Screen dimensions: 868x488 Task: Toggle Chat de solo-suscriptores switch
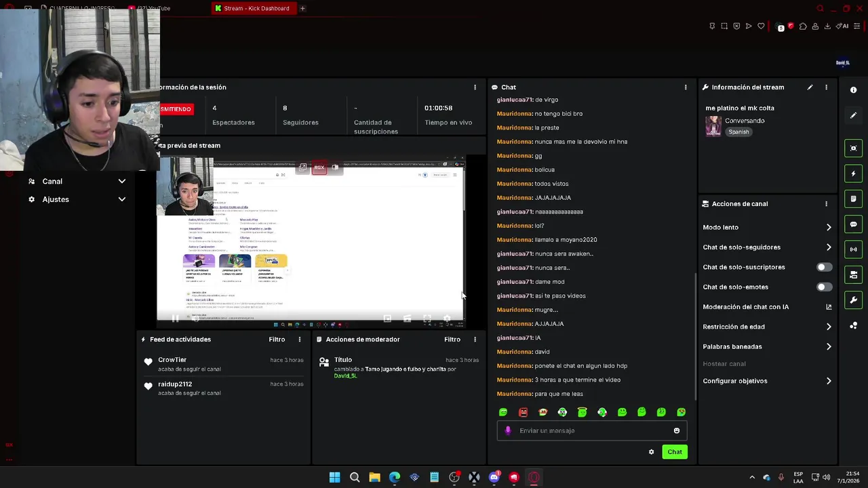click(x=824, y=267)
